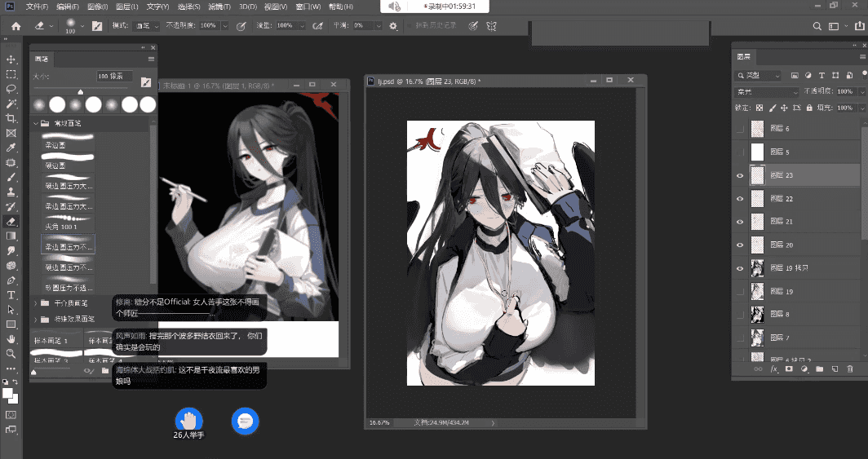Select the Rectangle shape tool

pos(11,324)
